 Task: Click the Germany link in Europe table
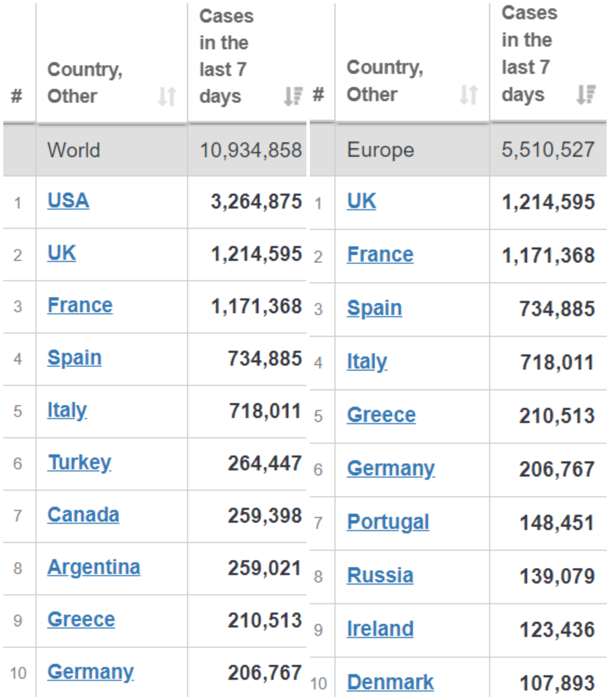(391, 469)
